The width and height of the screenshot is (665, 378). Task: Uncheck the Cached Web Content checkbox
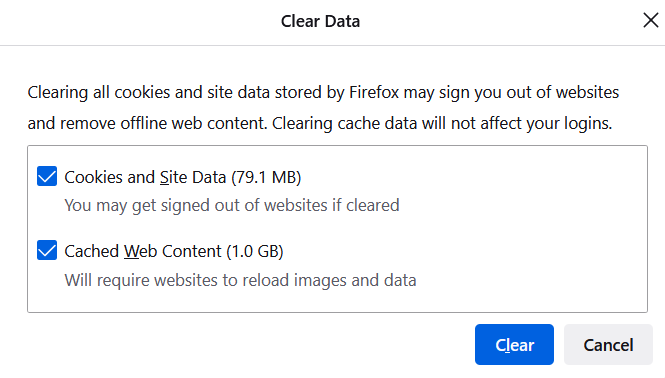coord(47,250)
